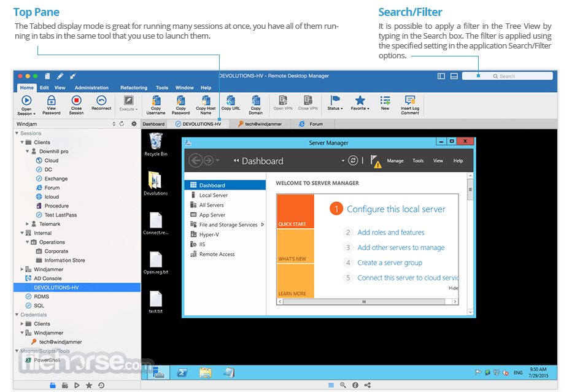572x392 pixels.
Task: Switch to the tech@windjammer tab
Action: tap(260, 124)
